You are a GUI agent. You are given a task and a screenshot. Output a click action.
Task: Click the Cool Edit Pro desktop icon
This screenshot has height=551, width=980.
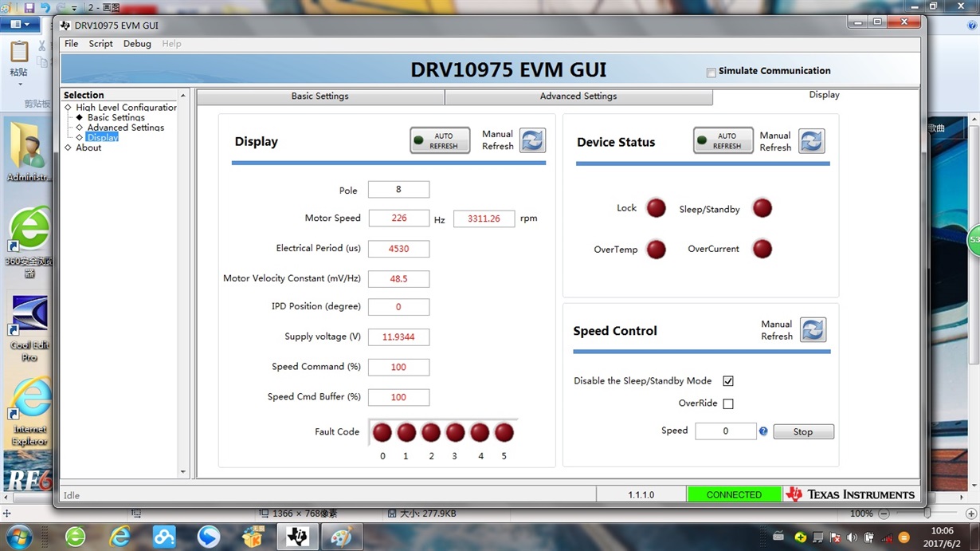[x=29, y=327]
